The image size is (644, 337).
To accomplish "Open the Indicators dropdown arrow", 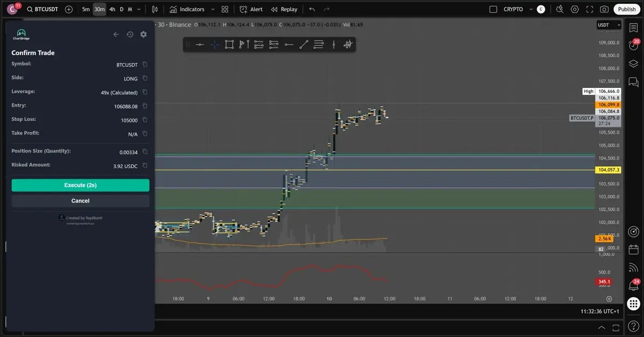I will click(x=213, y=9).
